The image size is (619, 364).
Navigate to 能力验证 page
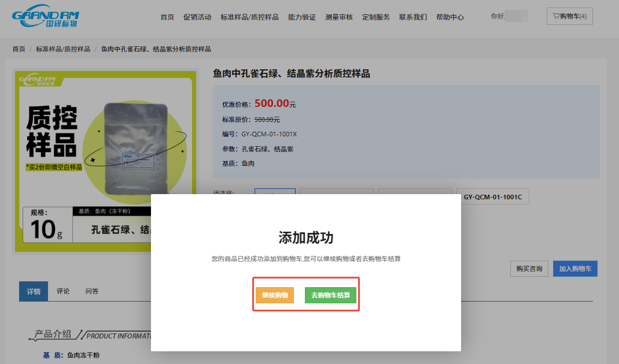coord(302,17)
